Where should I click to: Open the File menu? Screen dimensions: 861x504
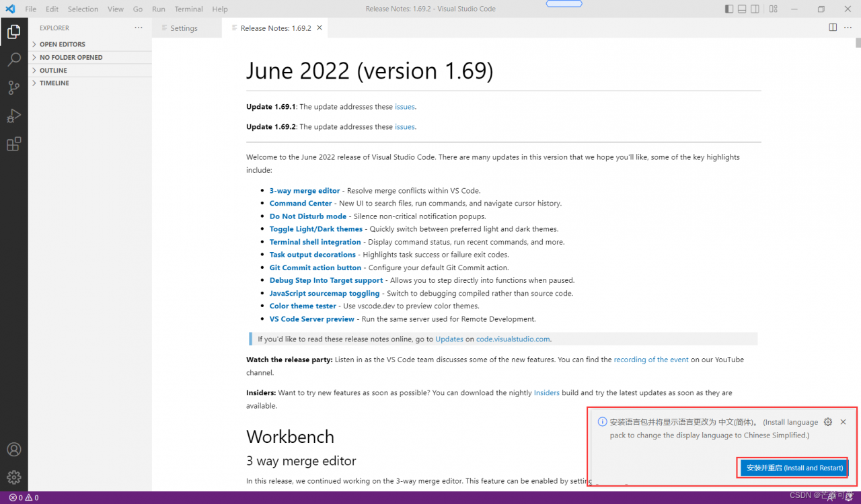(31, 9)
